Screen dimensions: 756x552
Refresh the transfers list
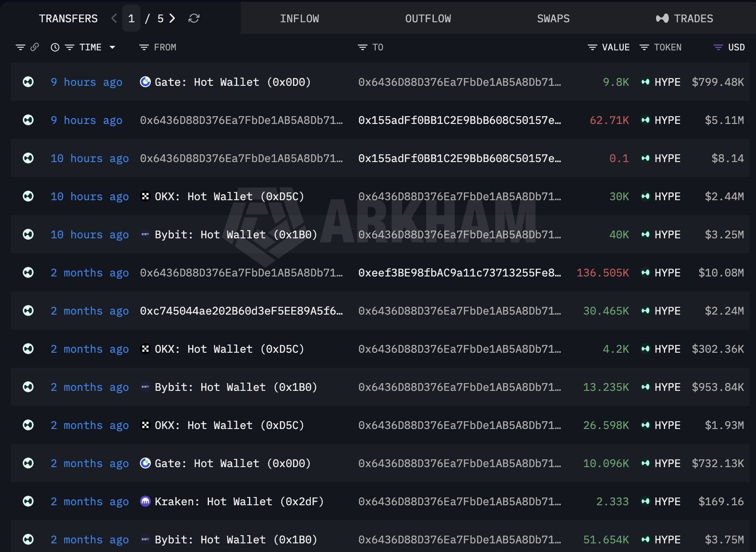pos(194,18)
